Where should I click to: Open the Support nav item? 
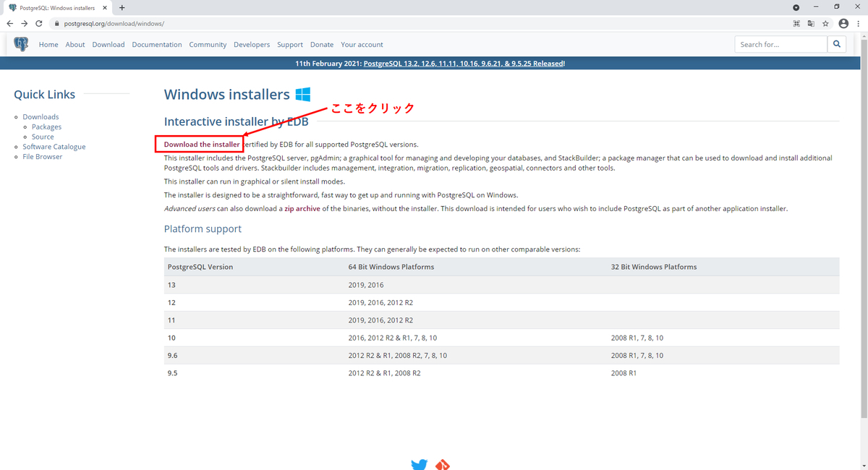pyautogui.click(x=290, y=44)
